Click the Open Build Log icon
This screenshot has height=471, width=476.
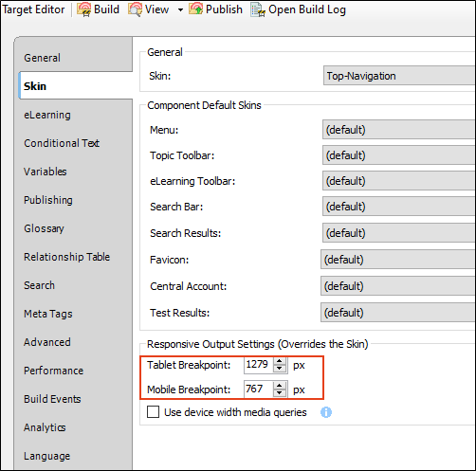click(x=258, y=9)
